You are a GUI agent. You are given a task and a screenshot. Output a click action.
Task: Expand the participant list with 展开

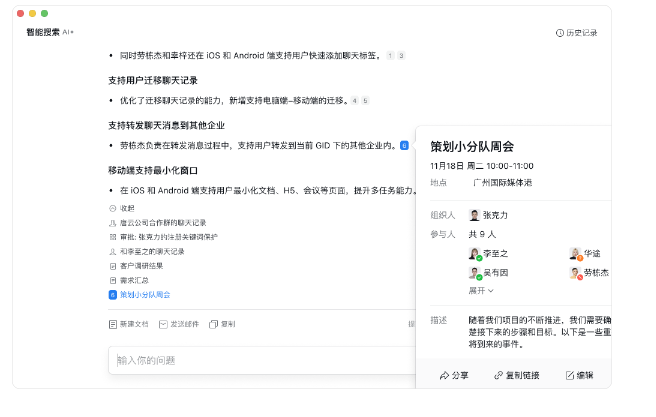pyautogui.click(x=481, y=290)
